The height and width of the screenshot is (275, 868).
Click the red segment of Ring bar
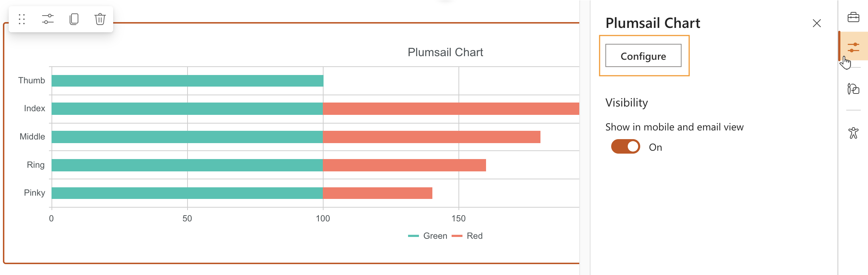coord(404,165)
